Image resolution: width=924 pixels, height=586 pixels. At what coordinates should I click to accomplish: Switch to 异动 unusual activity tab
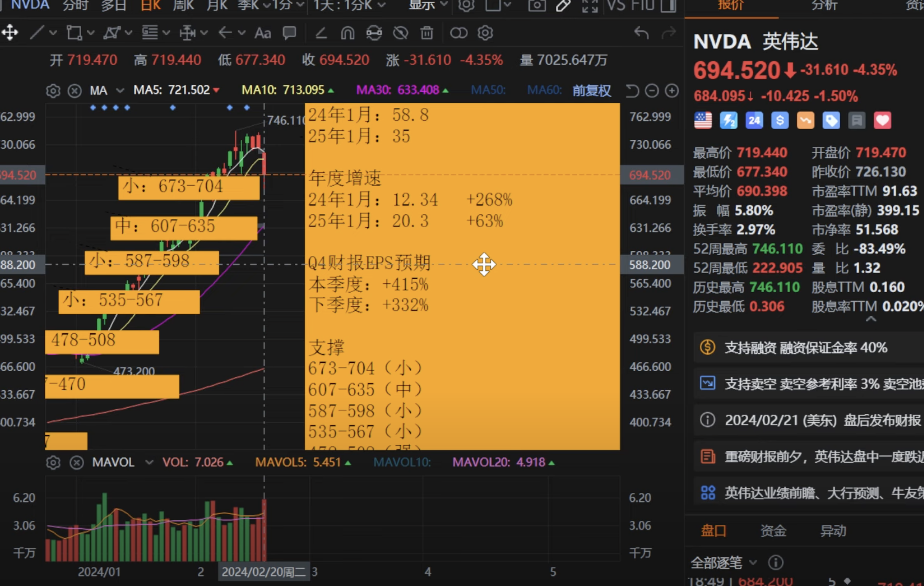click(833, 530)
